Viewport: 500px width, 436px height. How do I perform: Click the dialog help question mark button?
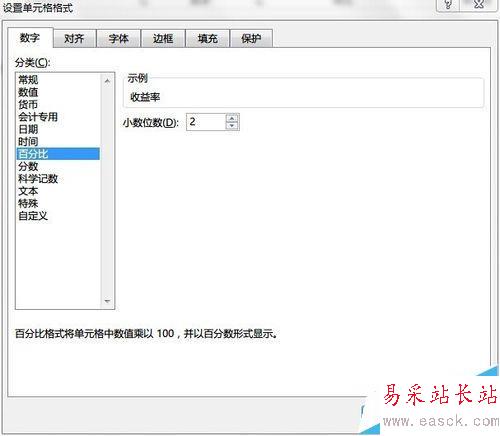coord(448,5)
